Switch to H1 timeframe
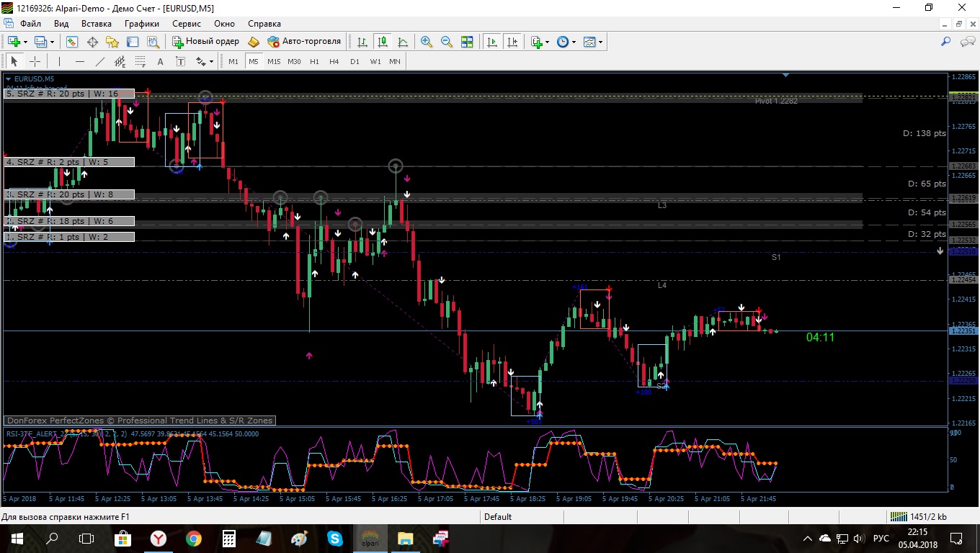 pyautogui.click(x=314, y=61)
